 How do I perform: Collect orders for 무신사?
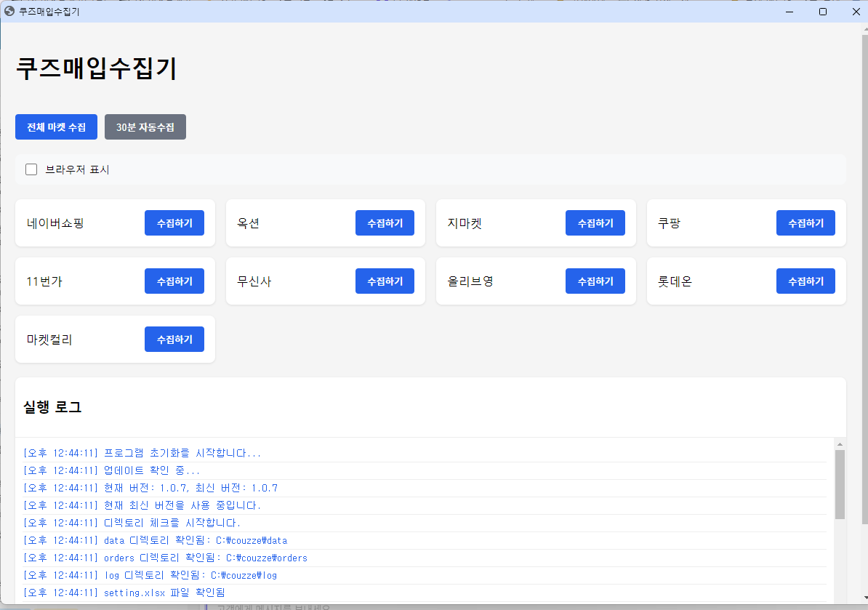point(385,281)
